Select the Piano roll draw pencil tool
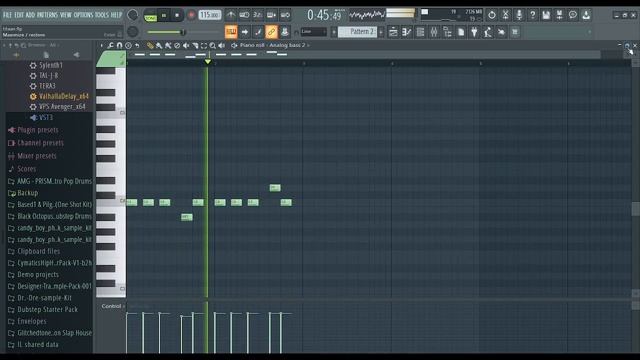 pos(150,45)
